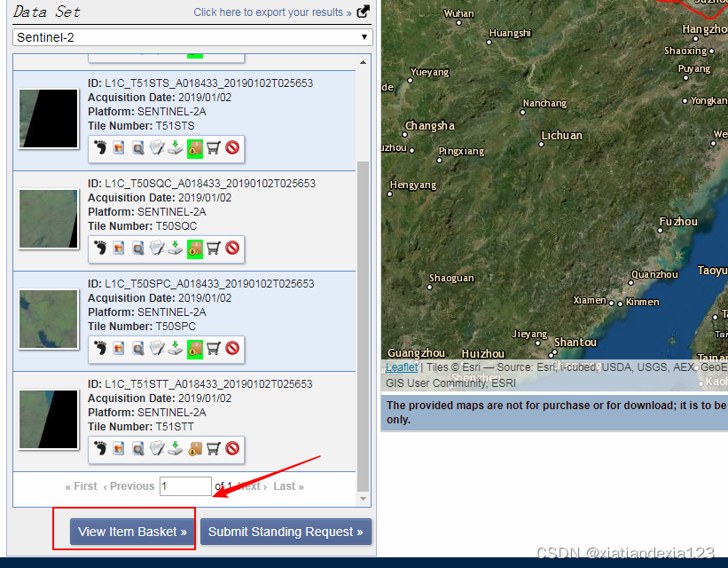Click Submit Standing Request button
This screenshot has width=728, height=568.
coord(286,532)
